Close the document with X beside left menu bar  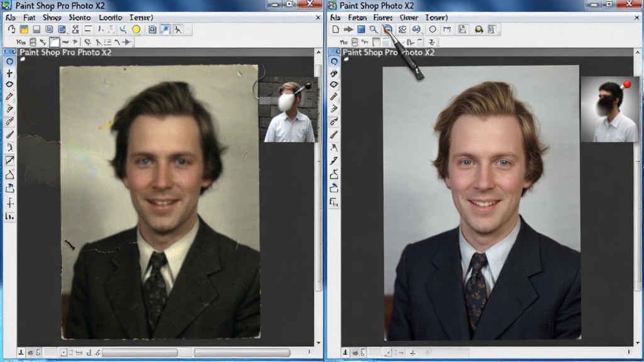[x=318, y=18]
